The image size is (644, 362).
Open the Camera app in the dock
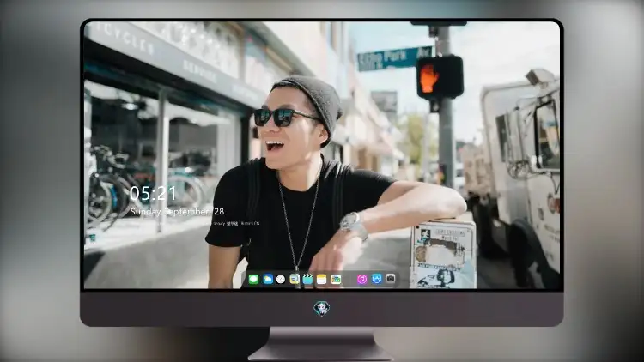coord(390,279)
